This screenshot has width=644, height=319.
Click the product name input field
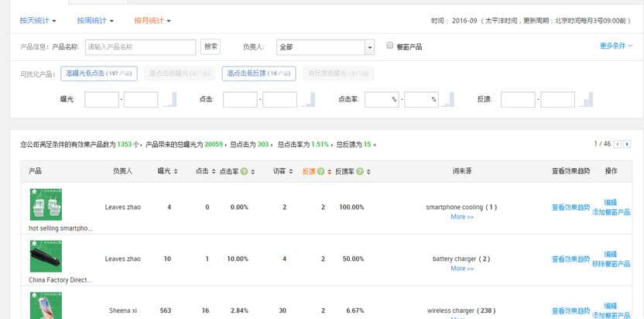[140, 47]
